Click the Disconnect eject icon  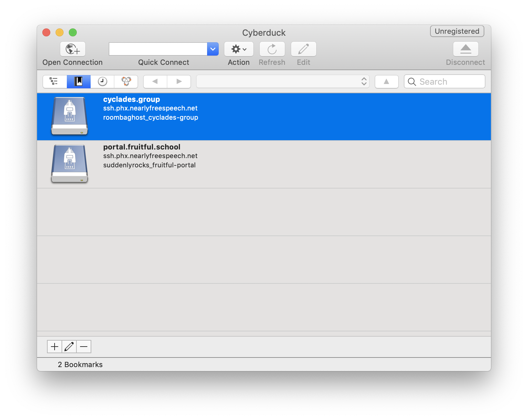[x=465, y=49]
